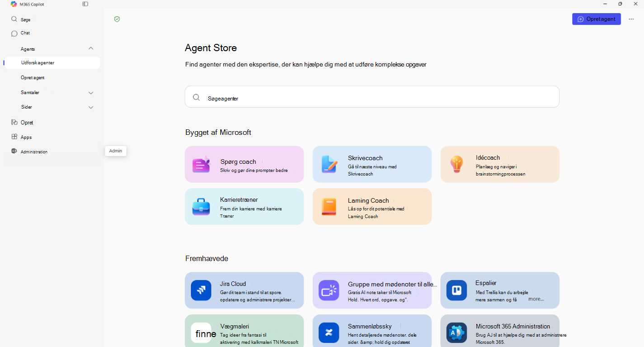Toggle the sidebar panel icon

click(x=85, y=4)
